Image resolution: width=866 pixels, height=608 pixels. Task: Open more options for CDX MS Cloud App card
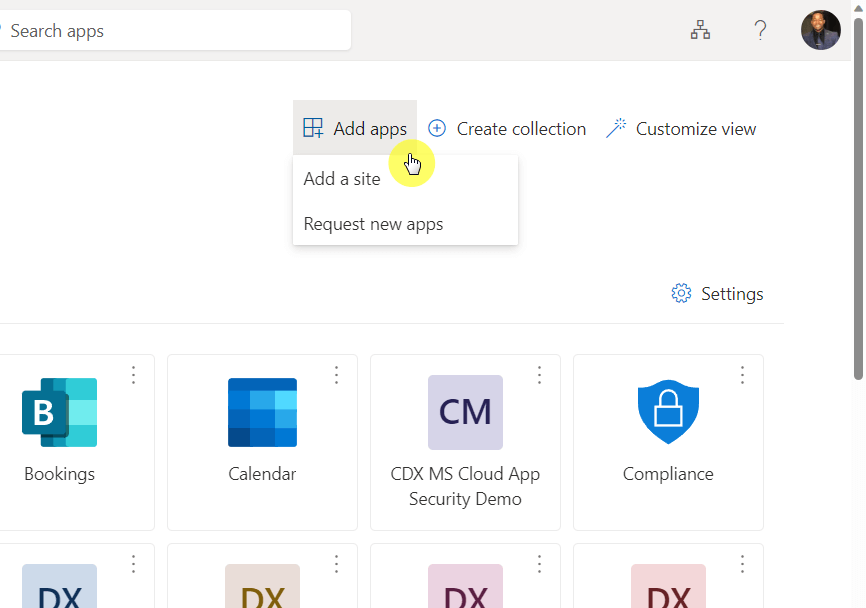coord(540,376)
